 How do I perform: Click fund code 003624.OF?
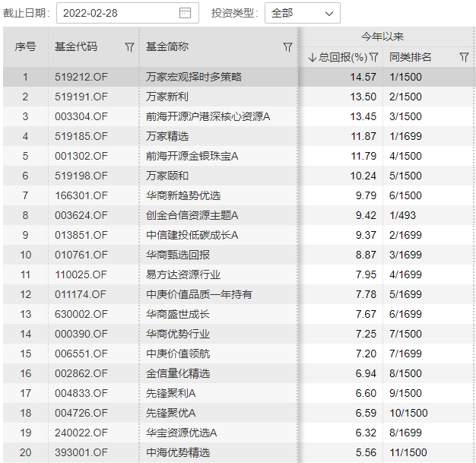81,215
